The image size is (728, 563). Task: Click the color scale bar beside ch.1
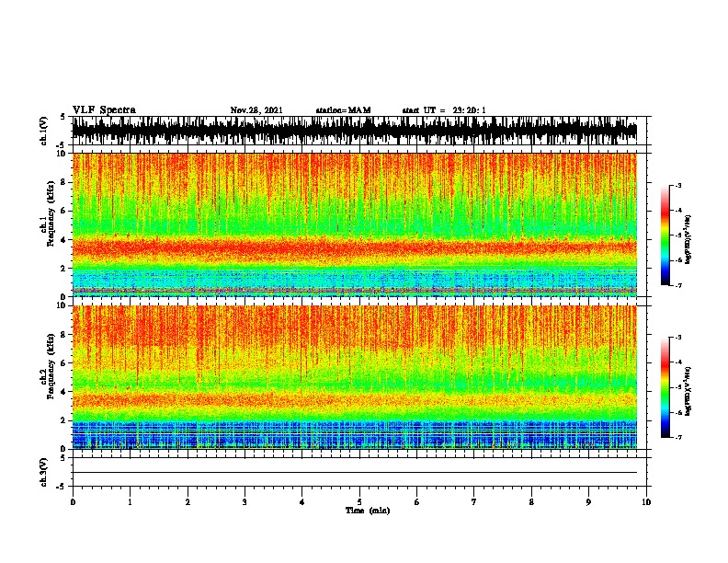665,236
